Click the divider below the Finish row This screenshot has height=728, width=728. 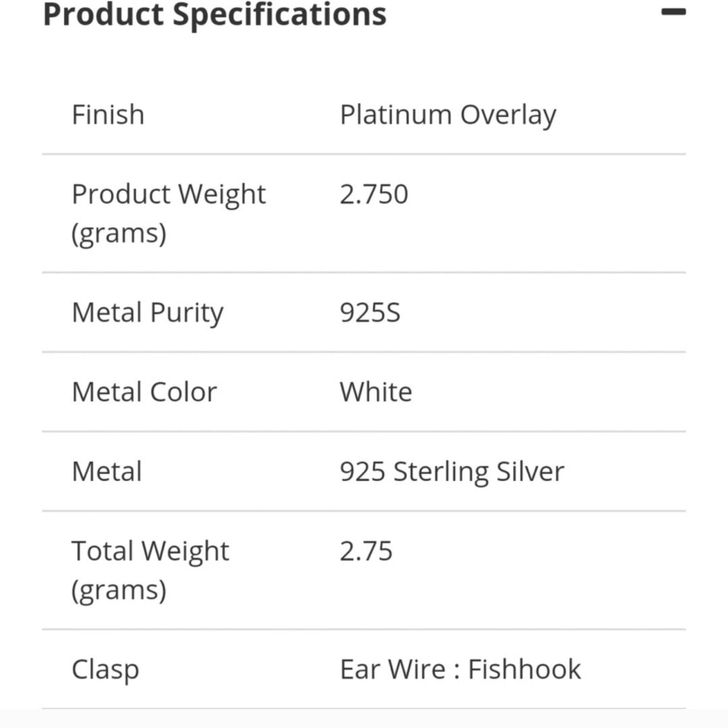(x=364, y=154)
